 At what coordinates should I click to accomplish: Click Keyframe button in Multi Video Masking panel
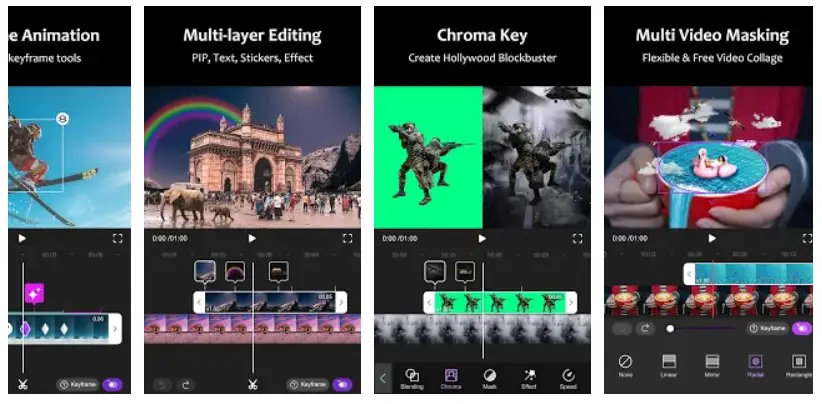pyautogui.click(x=767, y=329)
